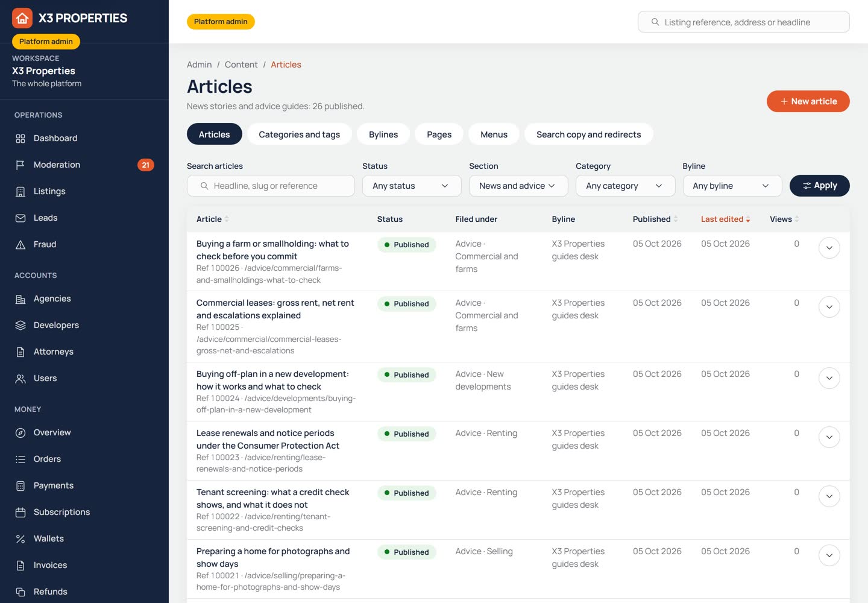
Task: Expand the Tenant screening article row
Action: point(829,496)
